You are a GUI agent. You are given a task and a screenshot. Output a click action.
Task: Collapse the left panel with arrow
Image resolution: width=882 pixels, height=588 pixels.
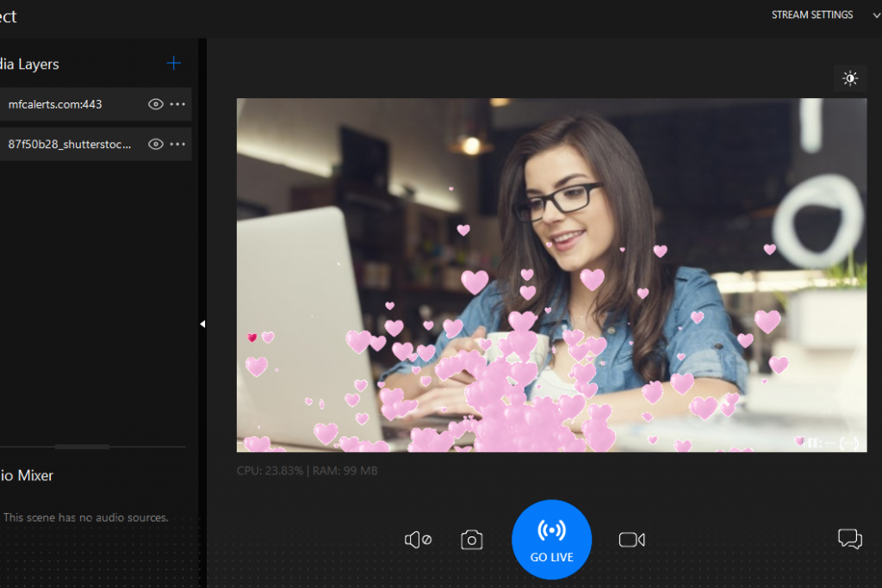pos(202,324)
